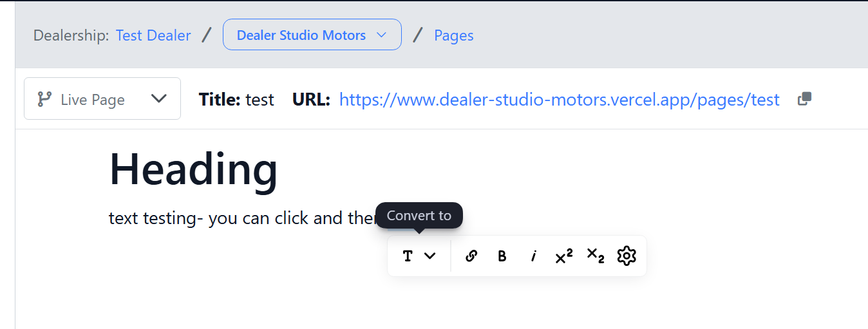Open the dealer-studio-motors page URL
The width and height of the screenshot is (868, 329).
tap(559, 100)
